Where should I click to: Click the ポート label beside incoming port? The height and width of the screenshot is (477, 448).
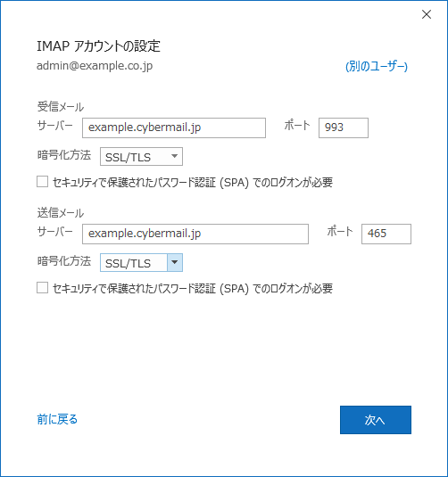297,126
